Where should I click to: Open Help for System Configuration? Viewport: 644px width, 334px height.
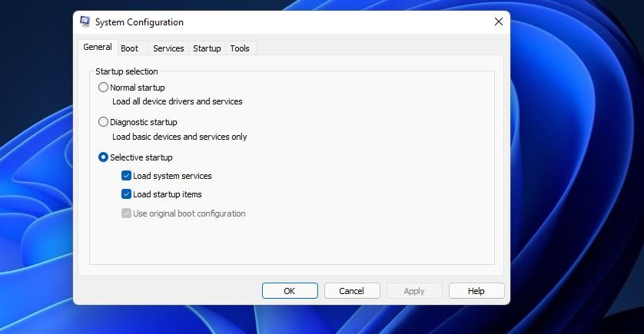[476, 291]
